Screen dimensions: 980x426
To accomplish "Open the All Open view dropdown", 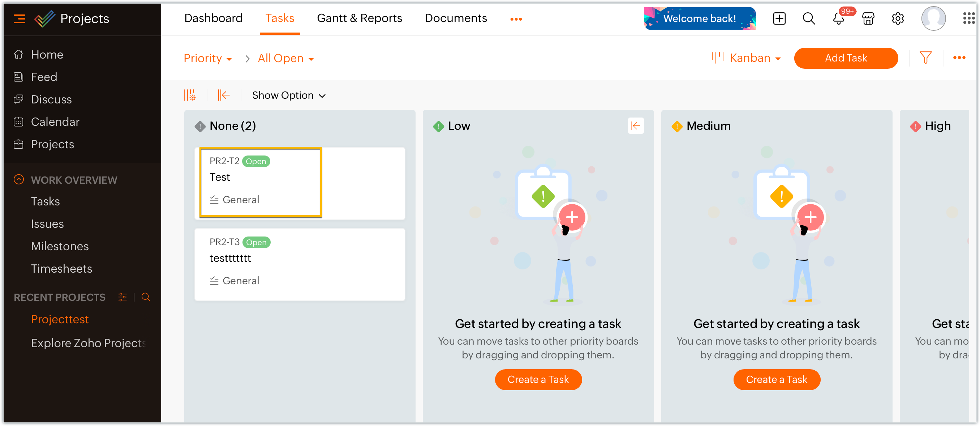I will point(286,58).
